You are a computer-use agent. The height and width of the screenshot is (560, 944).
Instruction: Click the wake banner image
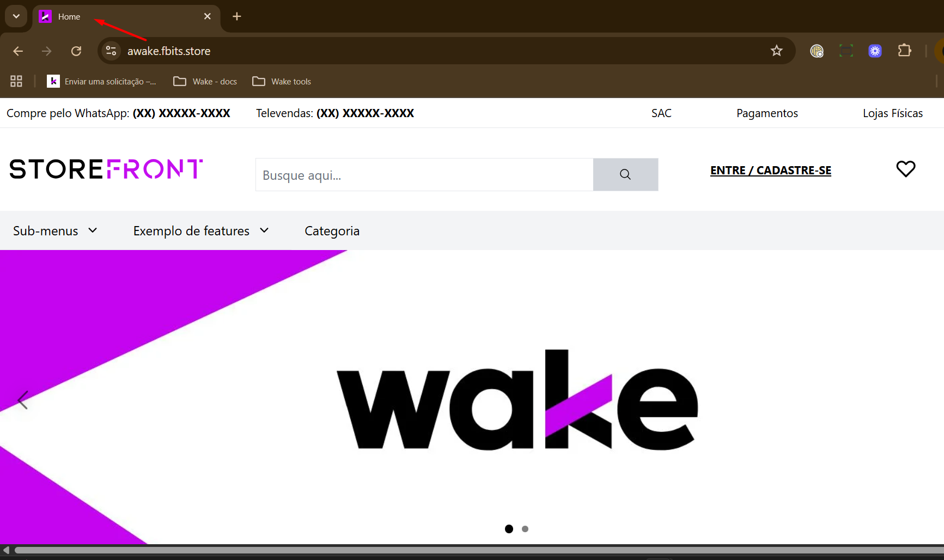[x=472, y=397]
